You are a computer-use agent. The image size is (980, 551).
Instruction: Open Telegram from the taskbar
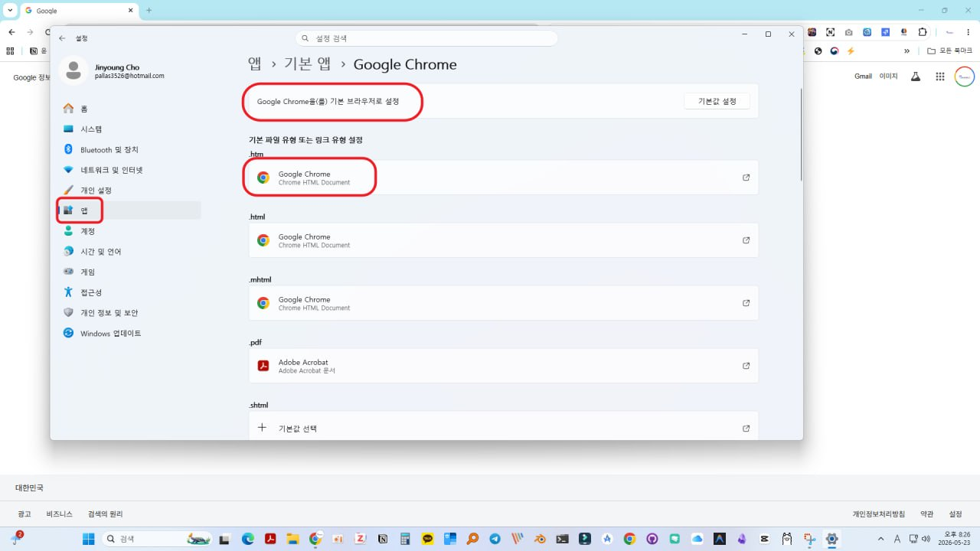click(495, 539)
